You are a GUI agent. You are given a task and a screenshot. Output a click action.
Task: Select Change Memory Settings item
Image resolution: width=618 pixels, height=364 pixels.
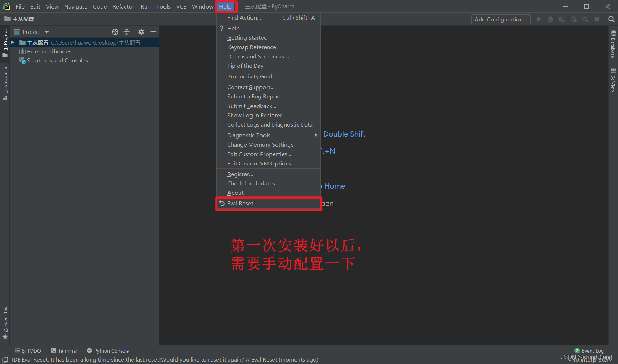[268, 144]
